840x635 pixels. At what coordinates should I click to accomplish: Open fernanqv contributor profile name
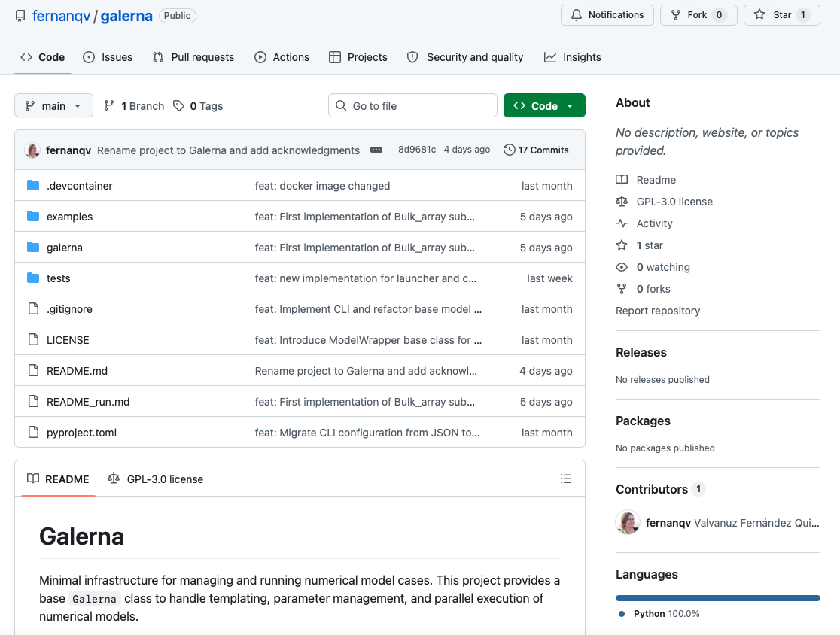[668, 523]
